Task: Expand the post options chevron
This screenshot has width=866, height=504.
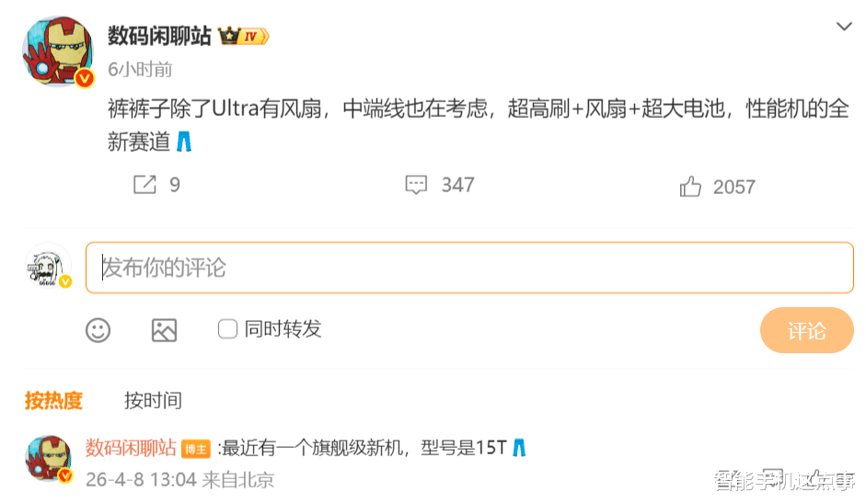Action: click(x=844, y=27)
